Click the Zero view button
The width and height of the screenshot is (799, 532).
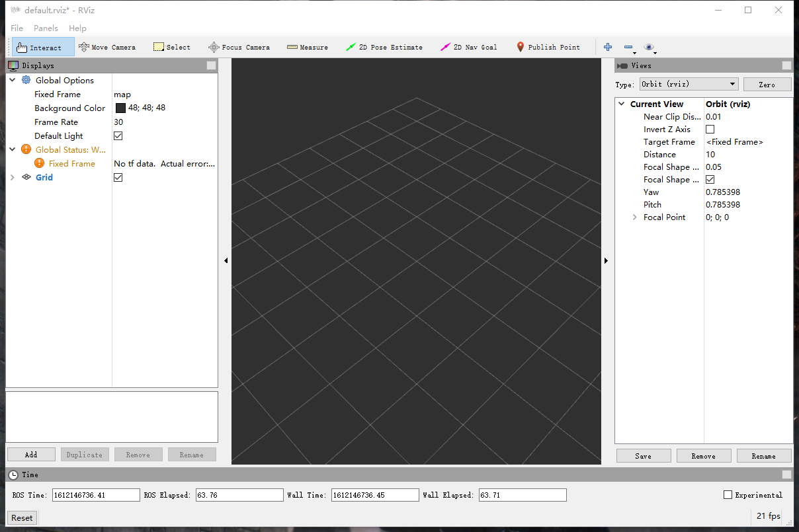767,85
